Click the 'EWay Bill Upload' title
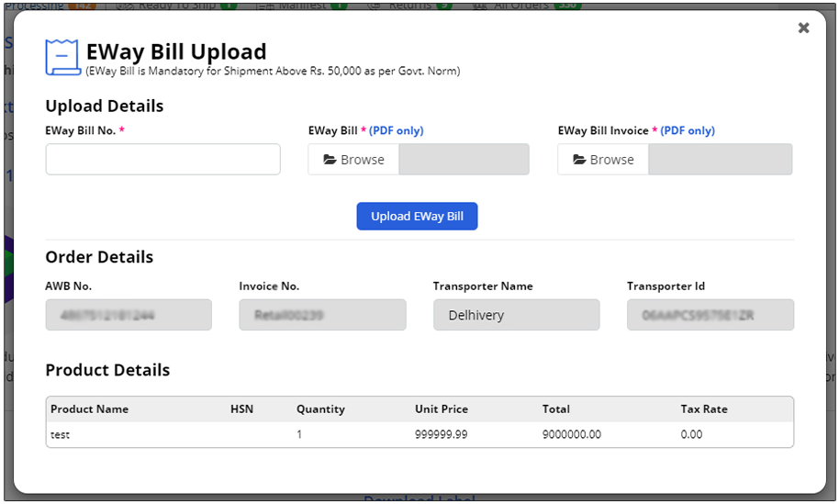Viewport: 839px width, 504px height. click(x=176, y=52)
